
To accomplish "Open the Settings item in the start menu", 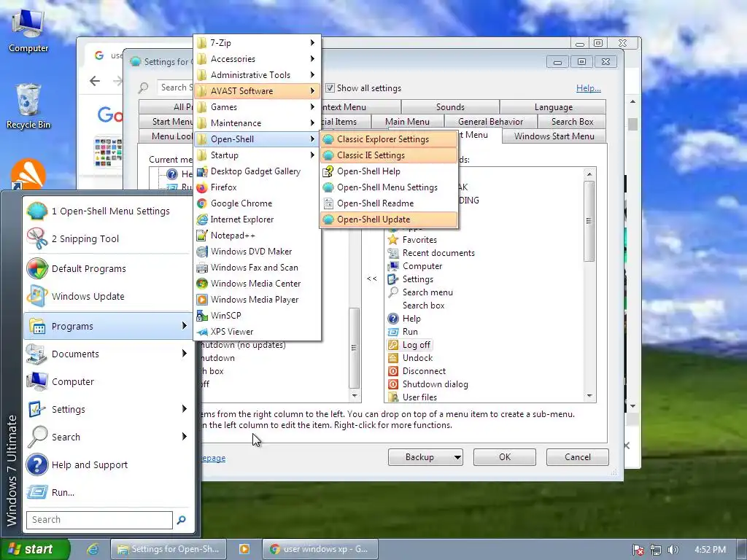I will coord(108,410).
